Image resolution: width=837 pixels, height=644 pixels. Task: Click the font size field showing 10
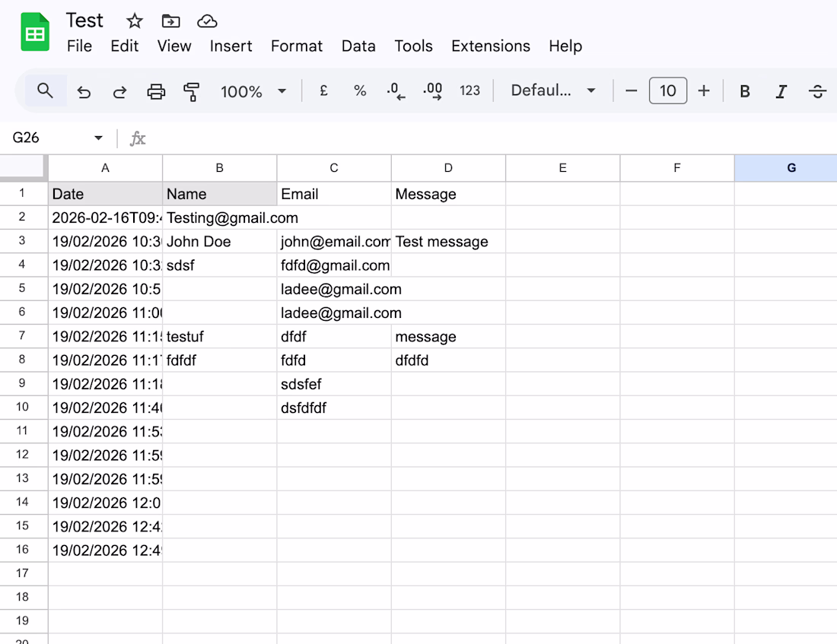click(668, 90)
